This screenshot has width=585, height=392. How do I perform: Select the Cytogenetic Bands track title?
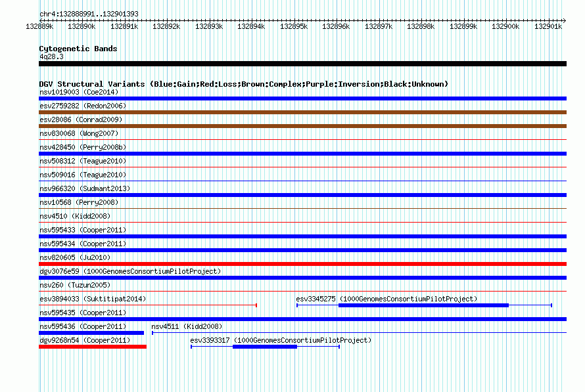point(78,49)
